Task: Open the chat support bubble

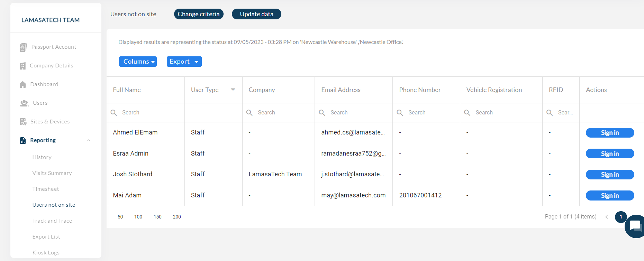Action: point(635,226)
